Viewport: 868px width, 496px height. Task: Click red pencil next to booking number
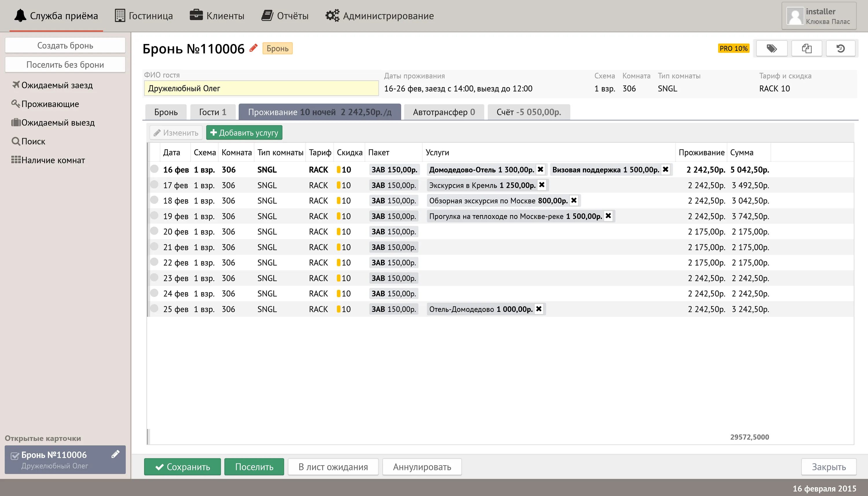(253, 48)
